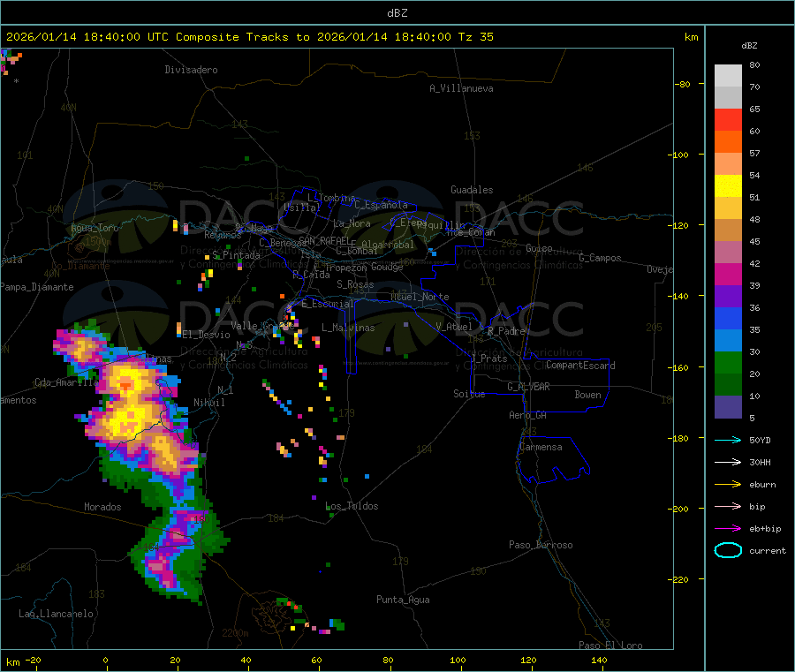This screenshot has height=672, width=795.
Task: Select the magenta 42 dBZ color swatch
Action: [x=728, y=274]
